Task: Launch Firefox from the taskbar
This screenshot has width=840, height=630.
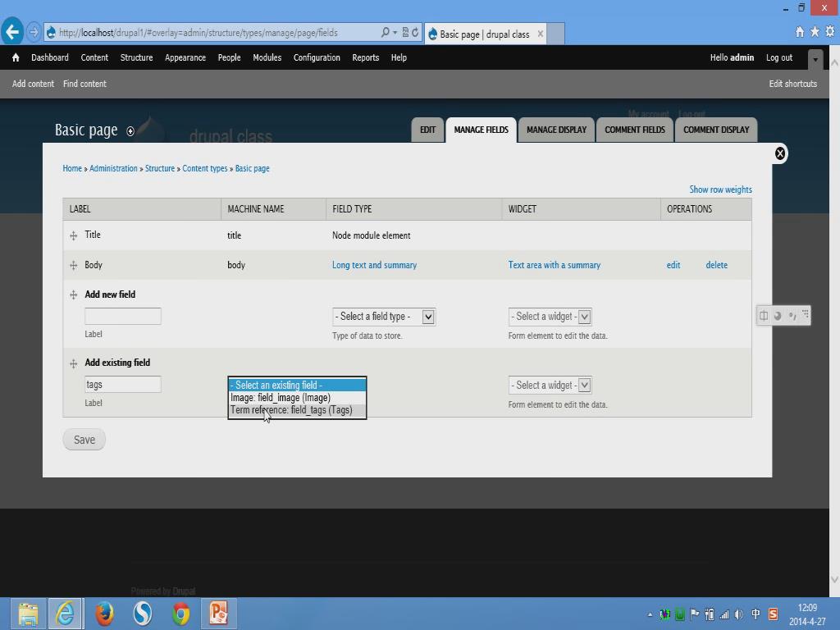Action: 104,614
